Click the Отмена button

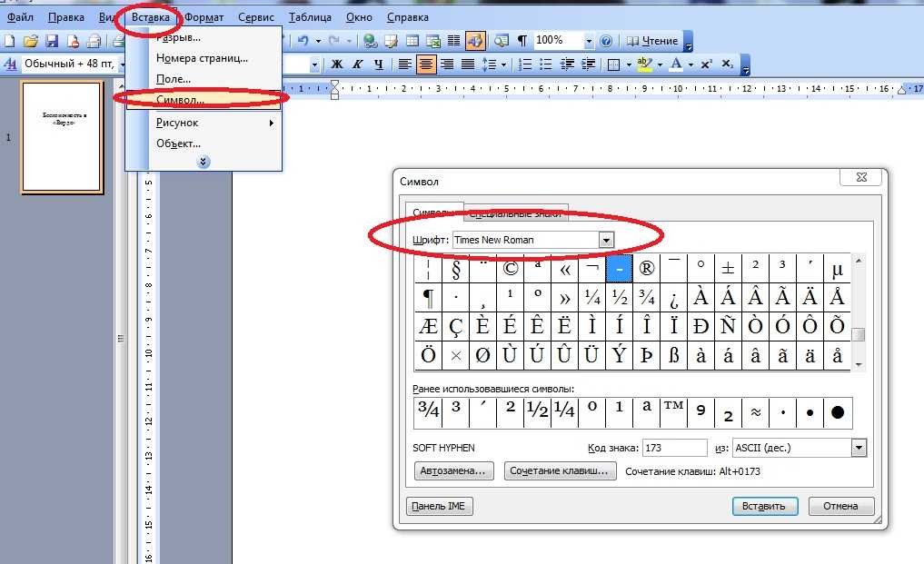[x=841, y=506]
